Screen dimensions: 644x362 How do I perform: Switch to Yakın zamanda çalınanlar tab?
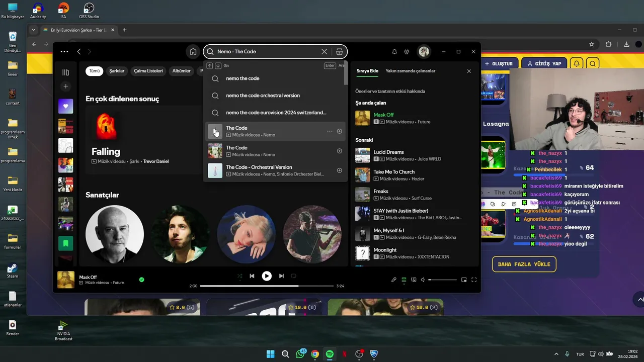click(411, 71)
